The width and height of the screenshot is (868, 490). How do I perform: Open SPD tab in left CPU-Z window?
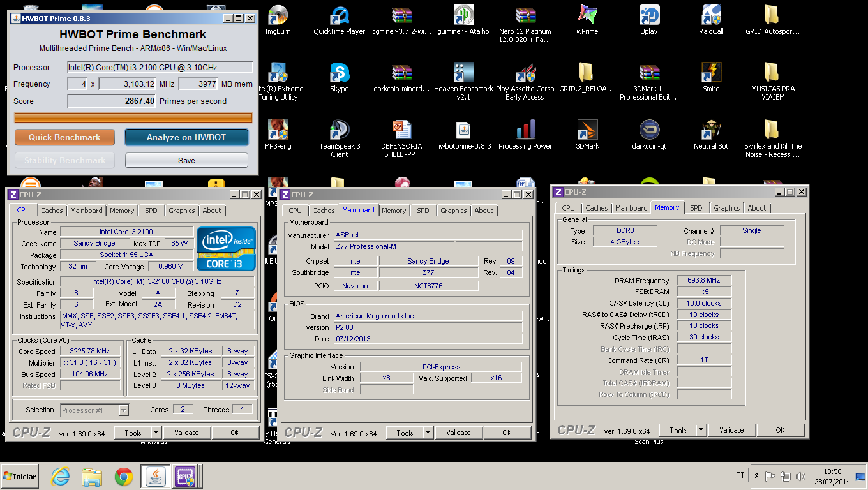[x=151, y=211]
